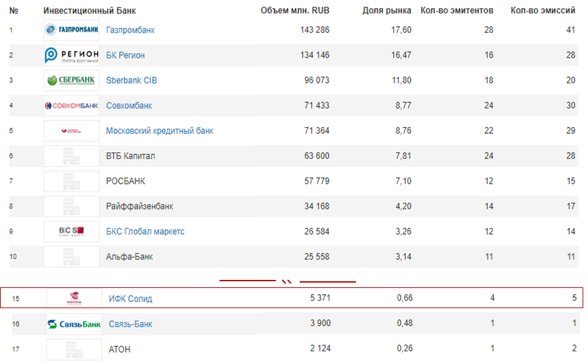Select the volume value 57 779

pos(317,181)
